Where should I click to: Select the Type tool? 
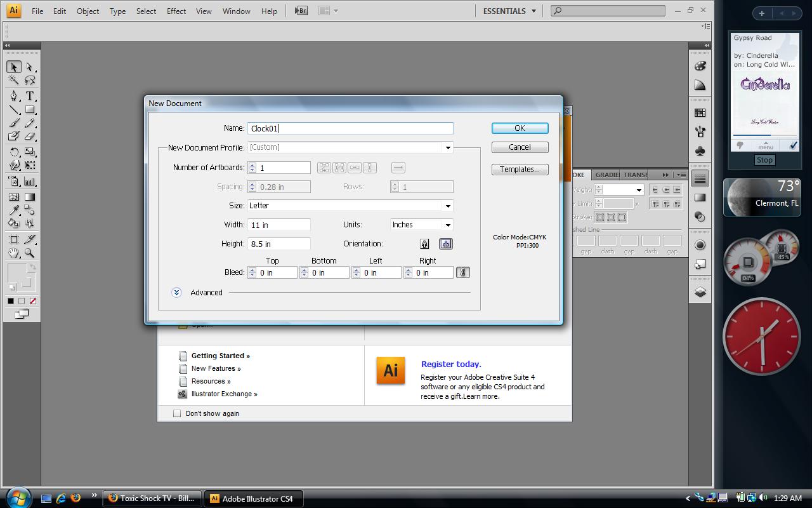[x=30, y=96]
